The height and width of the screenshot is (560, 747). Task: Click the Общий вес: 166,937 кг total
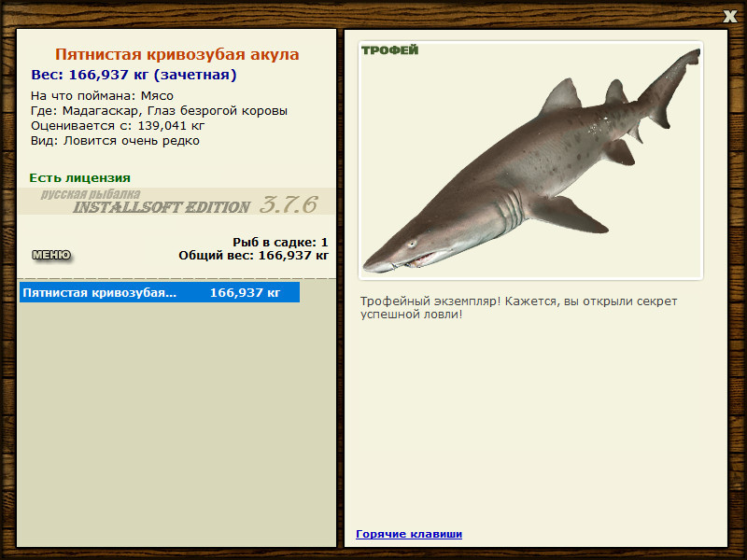[253, 256]
